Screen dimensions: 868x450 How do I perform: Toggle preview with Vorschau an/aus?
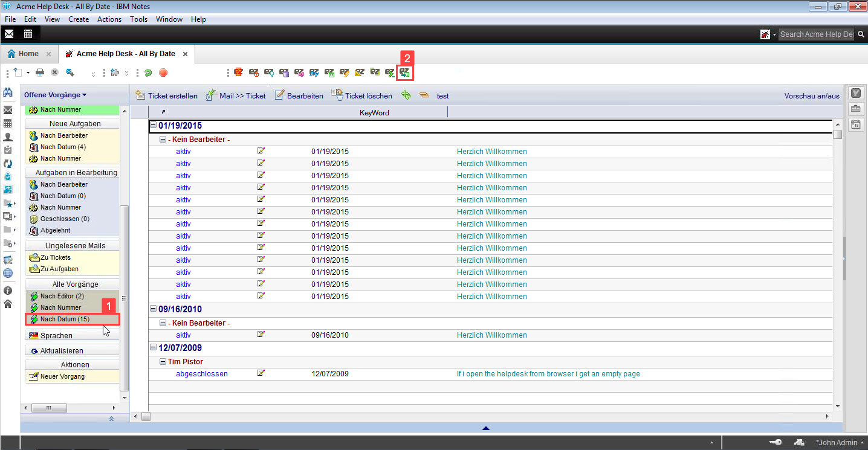click(812, 95)
